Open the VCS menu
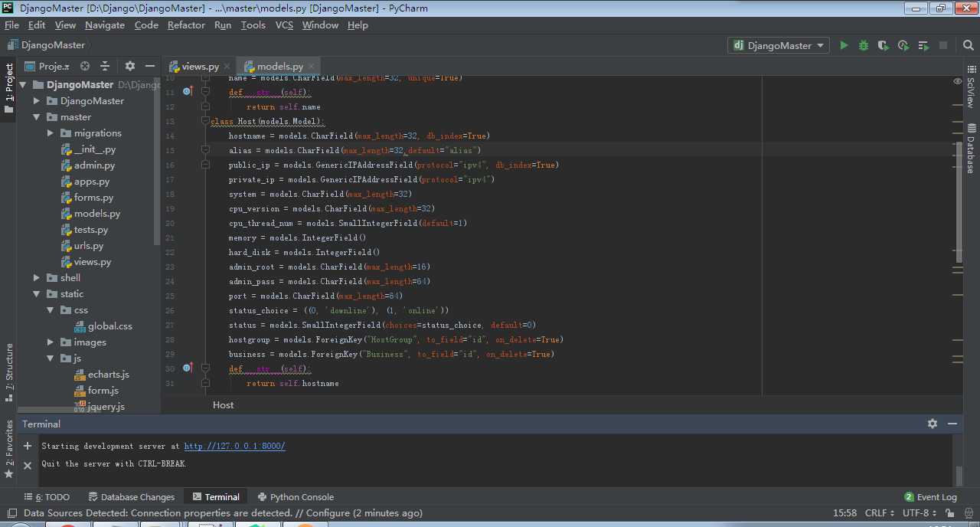This screenshot has height=527, width=980. [284, 25]
